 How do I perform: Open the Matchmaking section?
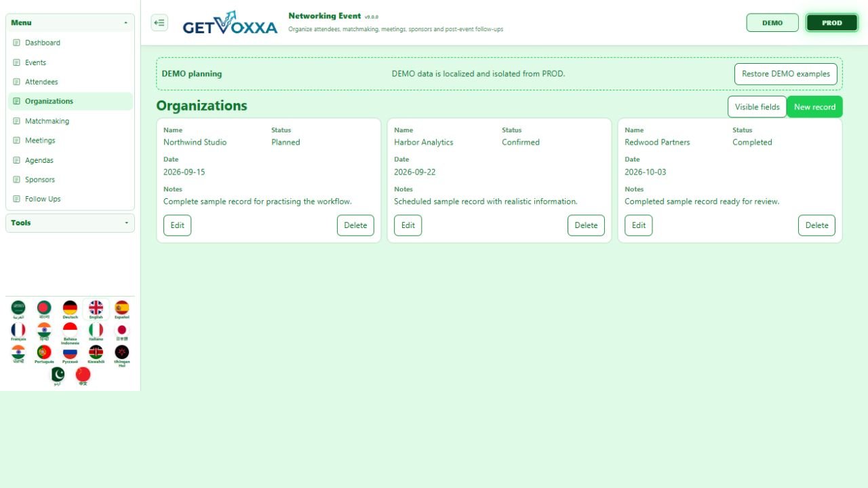(x=70, y=121)
